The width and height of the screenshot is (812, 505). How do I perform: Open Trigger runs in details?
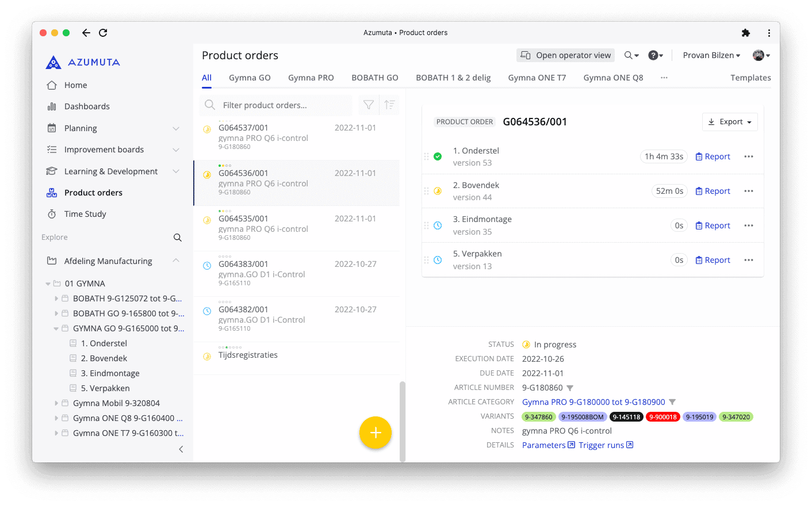pyautogui.click(x=602, y=445)
